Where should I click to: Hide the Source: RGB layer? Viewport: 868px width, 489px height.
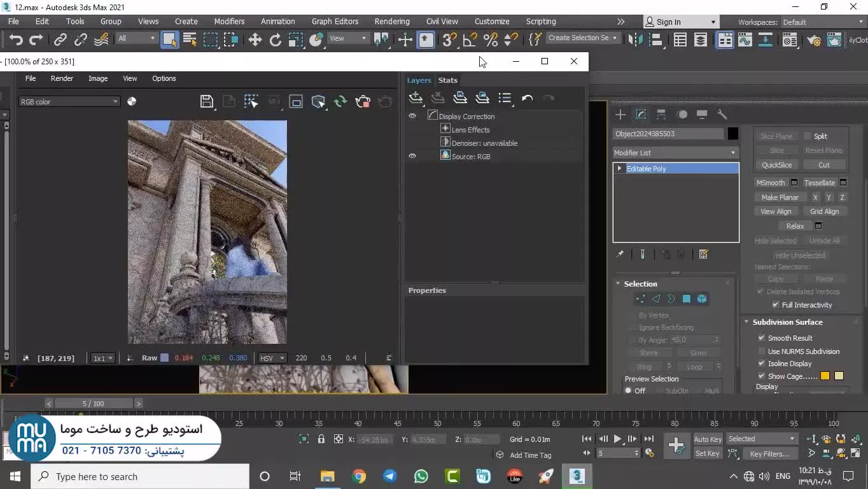click(x=412, y=156)
